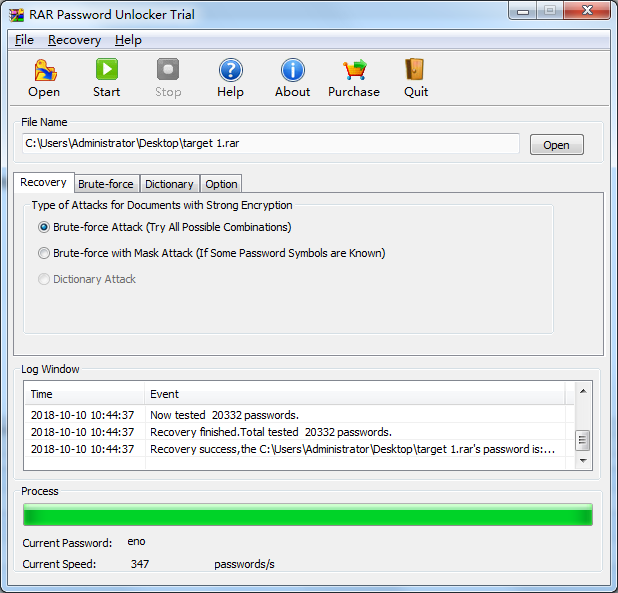This screenshot has height=593, width=618.
Task: Select the 'Recovery finished.Total tested' log row
Action: pos(296,432)
